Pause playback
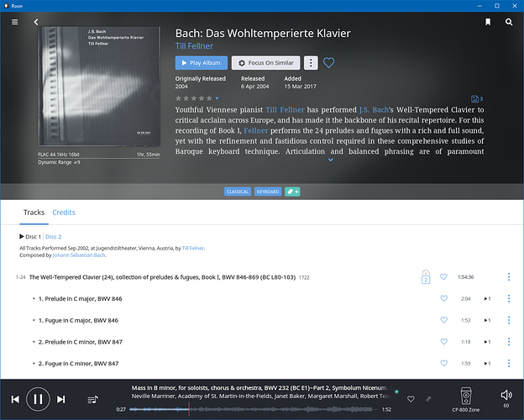This screenshot has width=524, height=420. [38, 399]
